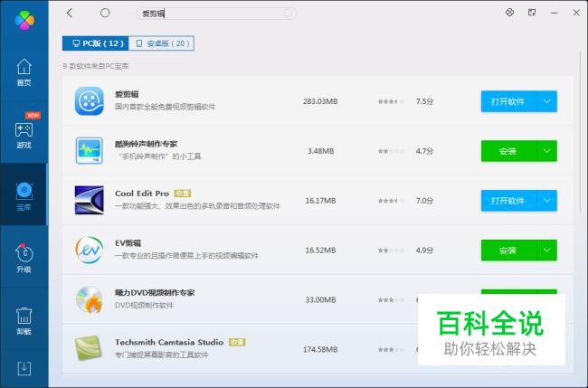The height and width of the screenshot is (388, 588).
Task: Switch to the PC版 (12) tab
Action: pos(96,43)
